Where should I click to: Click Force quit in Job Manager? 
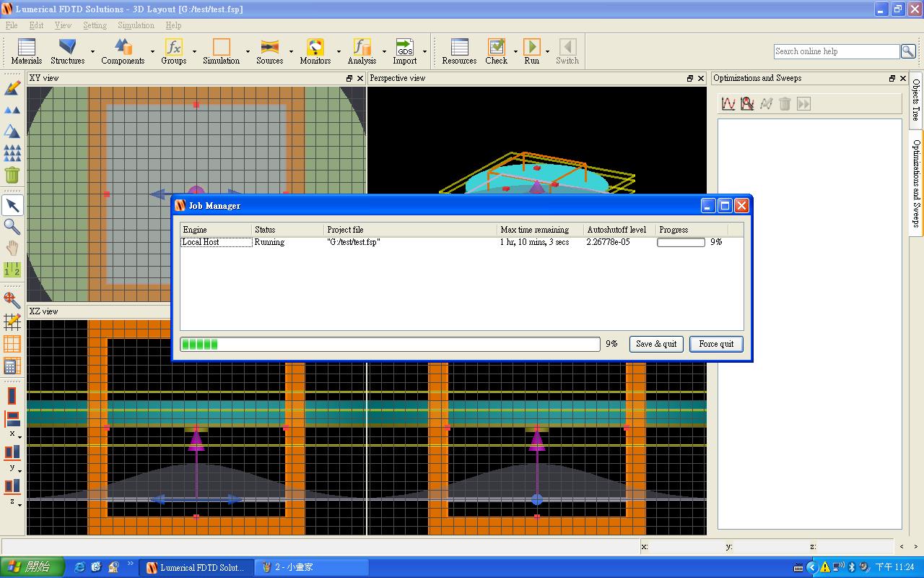tap(716, 344)
